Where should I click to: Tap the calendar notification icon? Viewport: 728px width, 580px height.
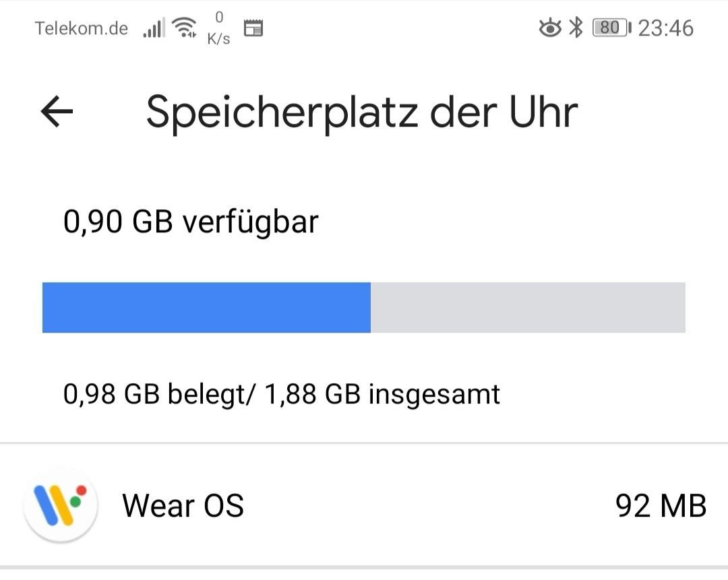point(253,28)
